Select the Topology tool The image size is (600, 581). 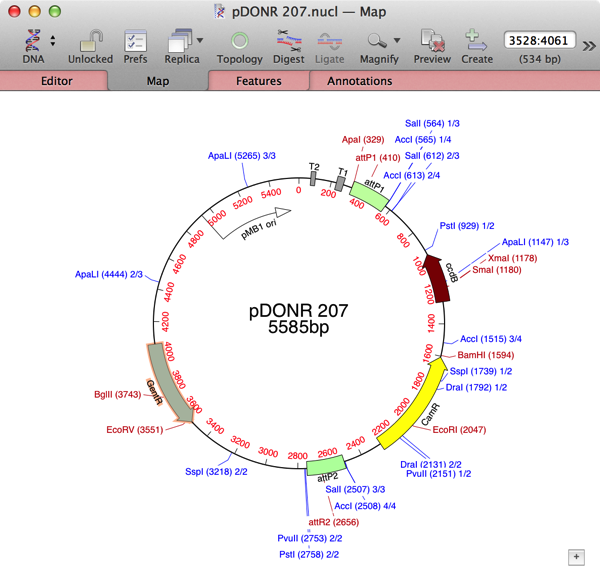(240, 41)
